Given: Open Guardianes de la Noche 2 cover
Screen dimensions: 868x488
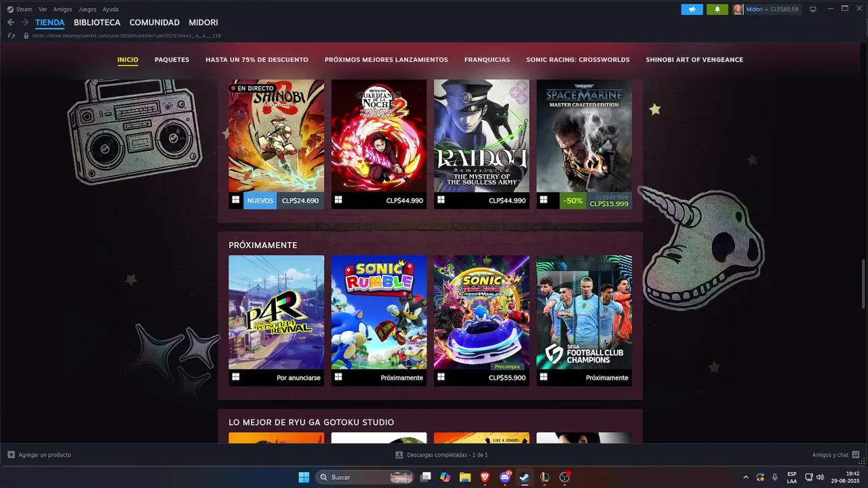Looking at the screenshot, I should (379, 136).
